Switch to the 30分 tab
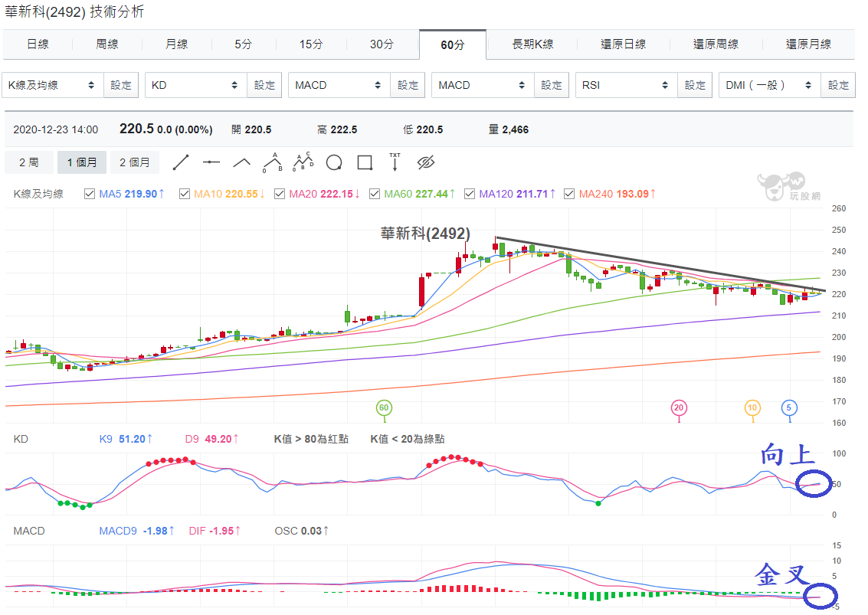The height and width of the screenshot is (615, 868). pyautogui.click(x=382, y=44)
